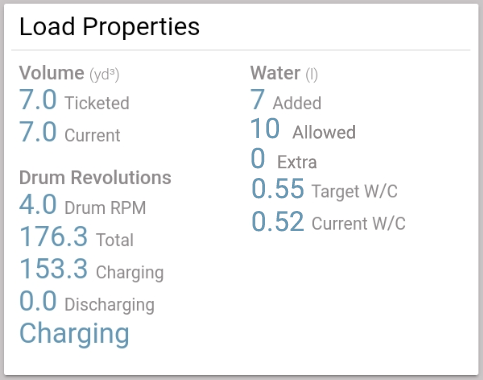
Task: Click the 0 Extra water value
Action: [x=258, y=159]
